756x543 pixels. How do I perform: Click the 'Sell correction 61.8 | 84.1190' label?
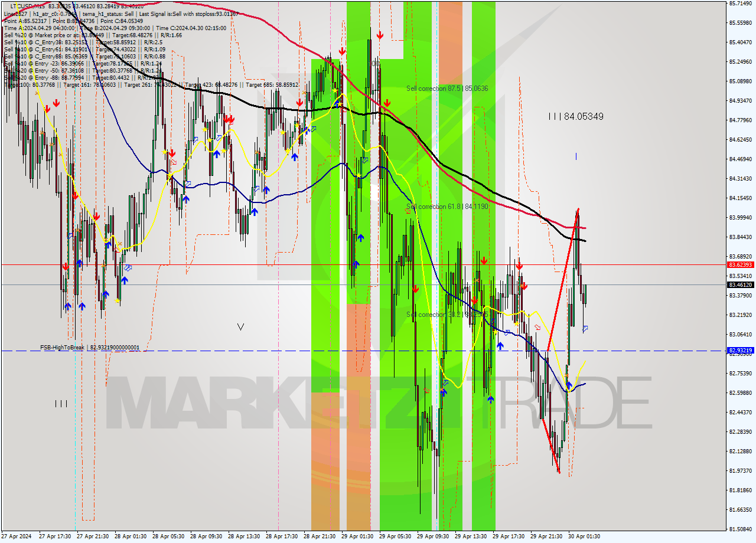click(x=447, y=207)
